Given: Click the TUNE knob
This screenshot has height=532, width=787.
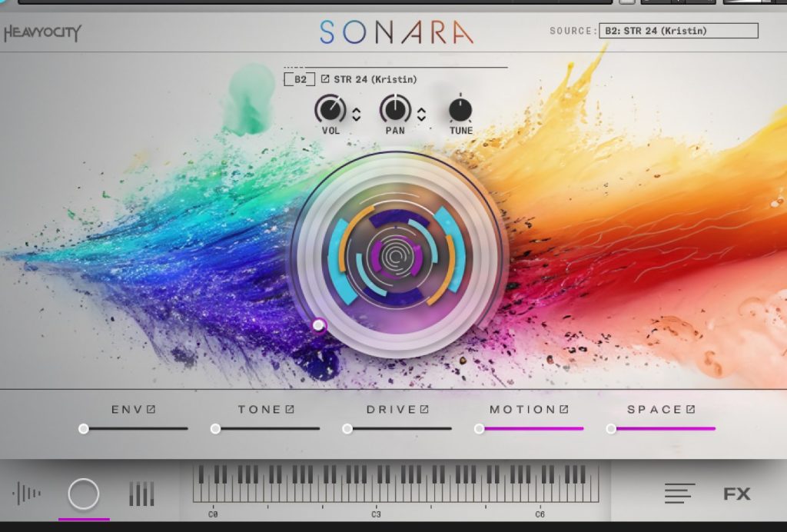Looking at the screenshot, I should (460, 111).
